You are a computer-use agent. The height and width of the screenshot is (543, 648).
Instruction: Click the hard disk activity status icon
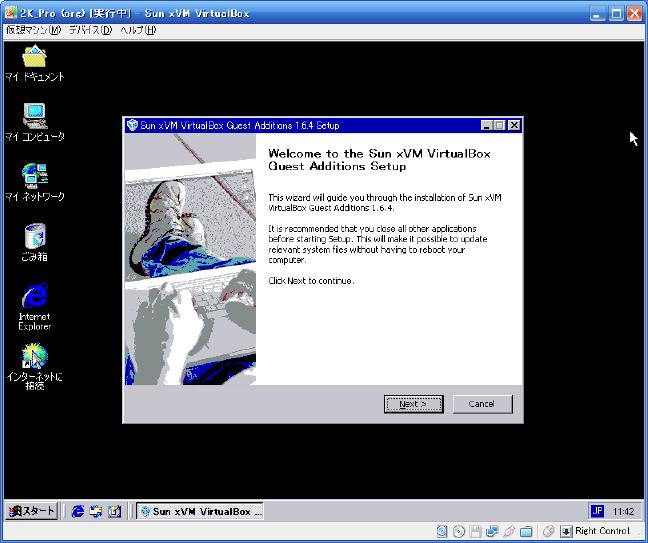coord(442,531)
